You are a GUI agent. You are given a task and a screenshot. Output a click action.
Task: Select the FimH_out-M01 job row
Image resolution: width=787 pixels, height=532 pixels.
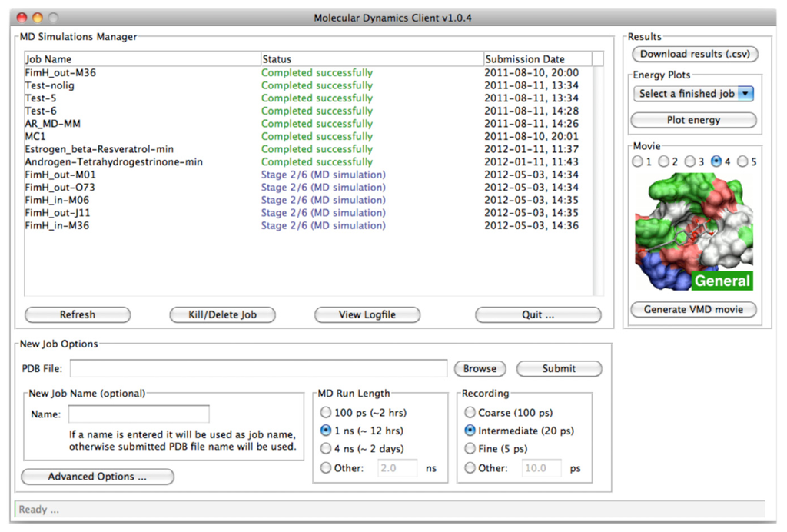pyautogui.click(x=61, y=175)
